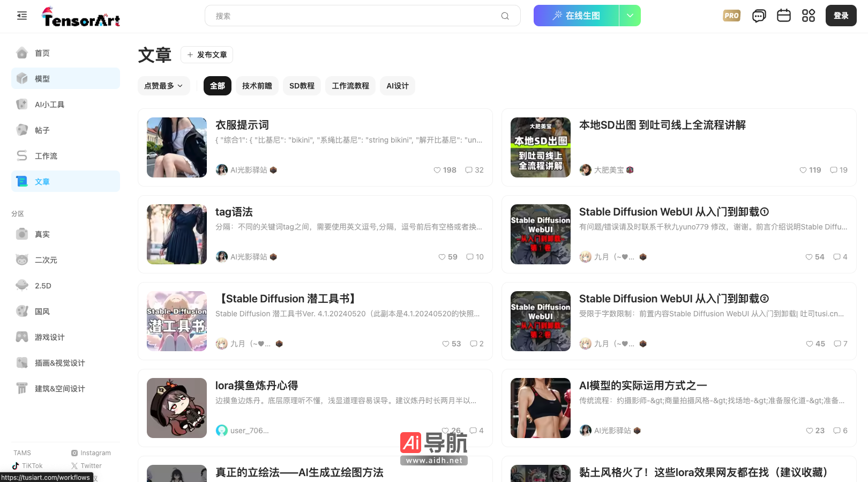Click the search magnifier icon
Viewport: 868px width, 482px height.
coord(505,16)
